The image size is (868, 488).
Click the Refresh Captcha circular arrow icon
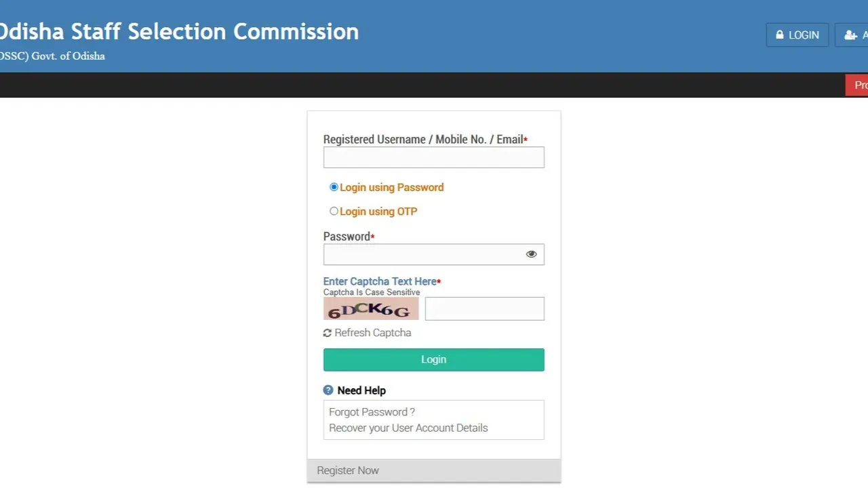coord(328,333)
